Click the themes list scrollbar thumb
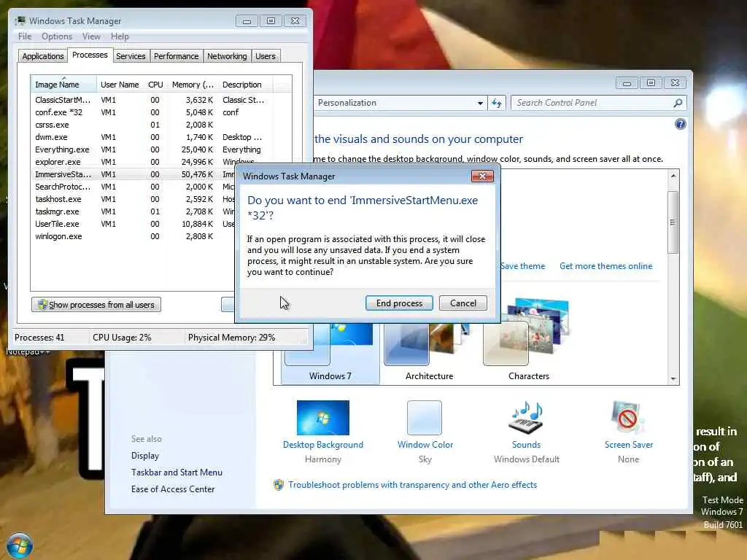This screenshot has height=560, width=747. [x=673, y=222]
